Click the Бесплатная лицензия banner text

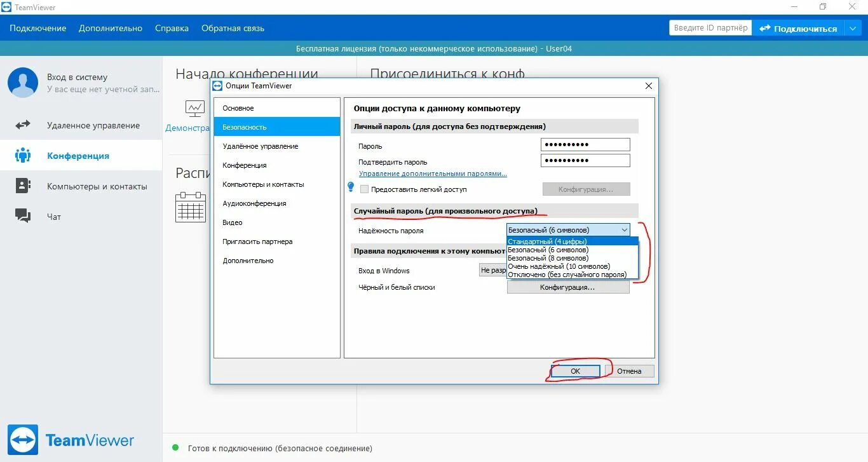(434, 48)
